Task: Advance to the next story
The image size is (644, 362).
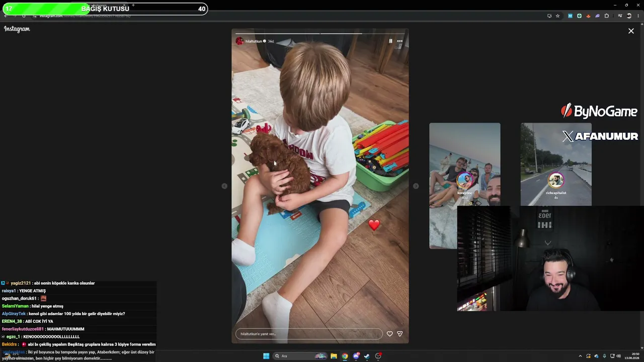Action: click(416, 186)
